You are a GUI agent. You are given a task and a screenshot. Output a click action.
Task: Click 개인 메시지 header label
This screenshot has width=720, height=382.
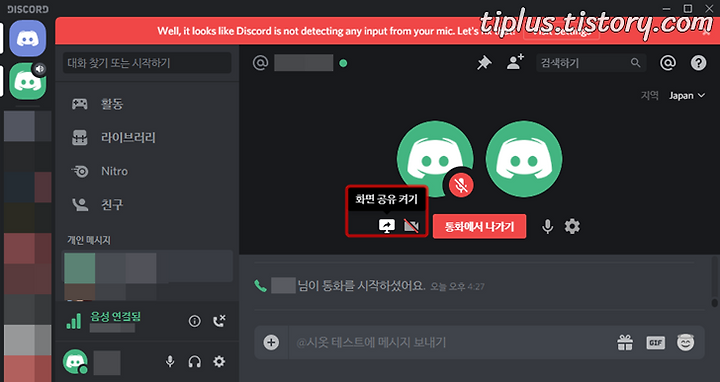click(x=89, y=240)
